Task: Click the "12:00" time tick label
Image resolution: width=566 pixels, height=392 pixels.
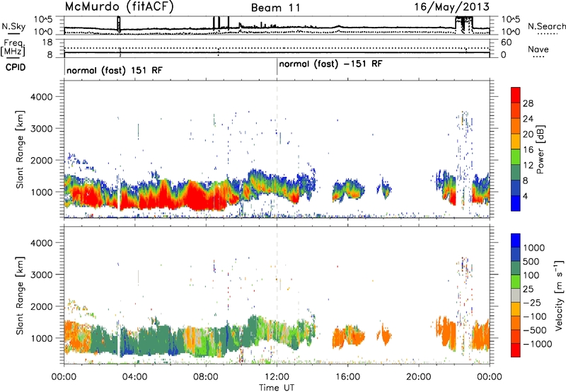Action: [x=277, y=377]
